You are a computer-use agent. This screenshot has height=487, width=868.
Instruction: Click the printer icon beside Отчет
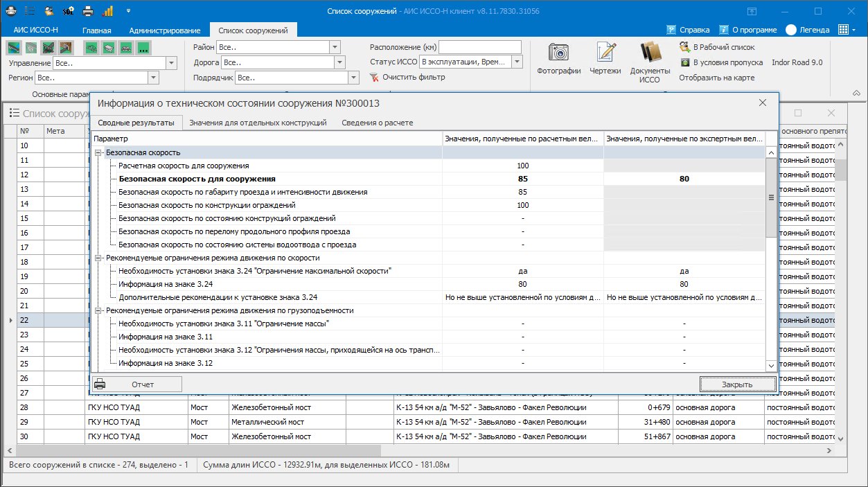[x=100, y=384]
